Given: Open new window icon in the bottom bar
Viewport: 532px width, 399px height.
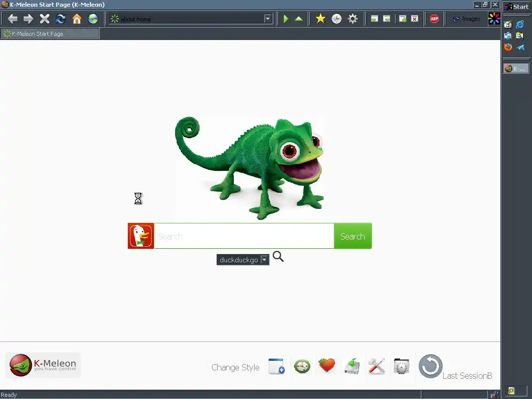Looking at the screenshot, I should [x=276, y=366].
